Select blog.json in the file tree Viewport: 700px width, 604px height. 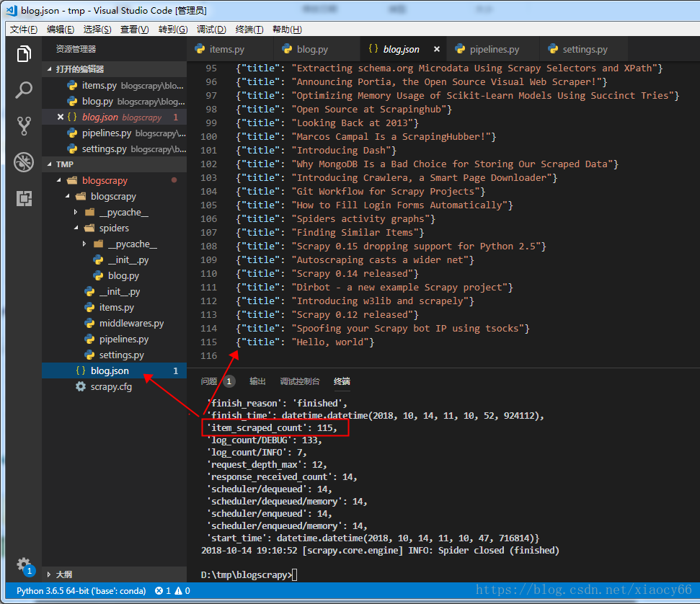pos(115,370)
